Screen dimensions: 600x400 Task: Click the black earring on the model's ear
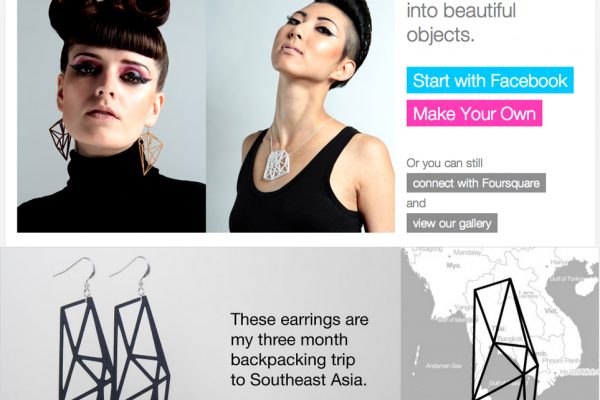click(60, 139)
